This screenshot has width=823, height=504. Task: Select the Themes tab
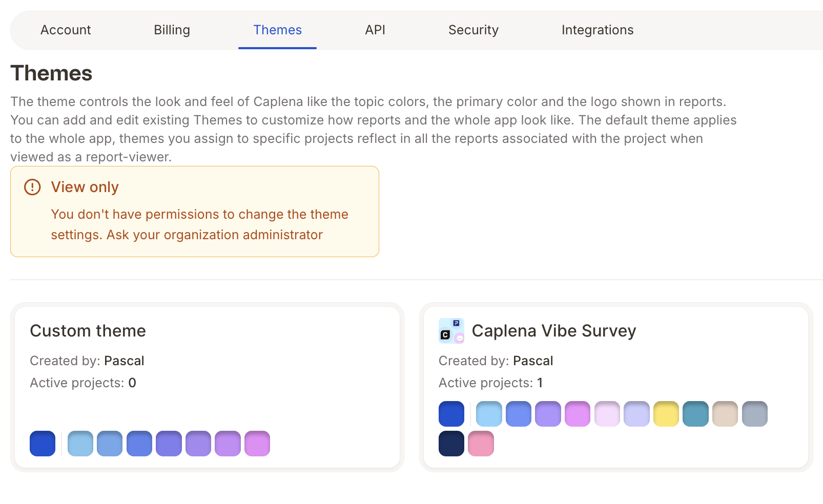point(277,30)
